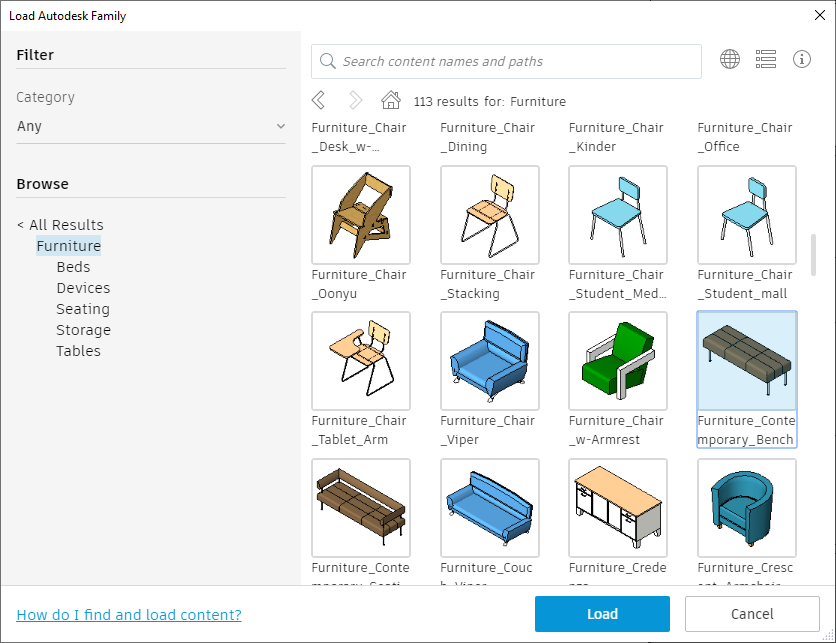Select the Furniture_Chair_Oonyu thumbnail

(361, 215)
